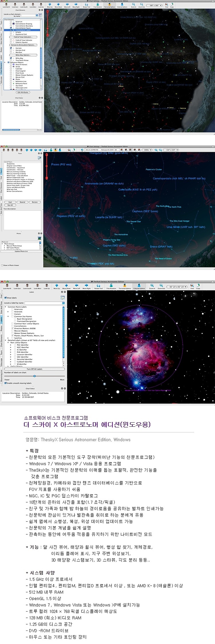Open Find from the Chart Elements window toolbar

coord(167,5)
